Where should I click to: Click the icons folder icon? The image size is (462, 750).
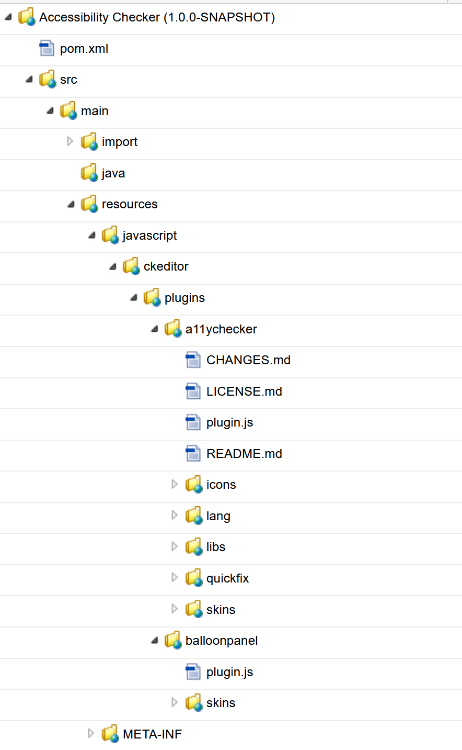click(x=194, y=484)
